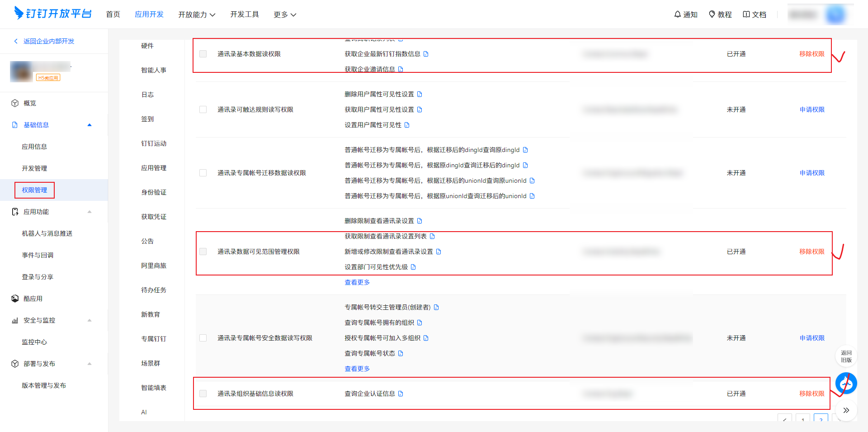This screenshot has height=432, width=868.
Task: Collapse the 基础信息 sidebar section
Action: pos(90,125)
